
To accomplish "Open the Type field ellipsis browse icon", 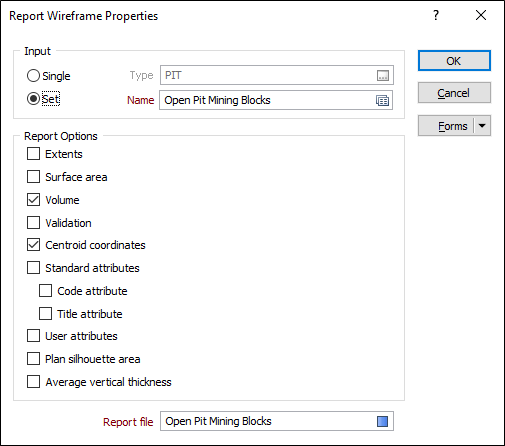I will [x=383, y=76].
